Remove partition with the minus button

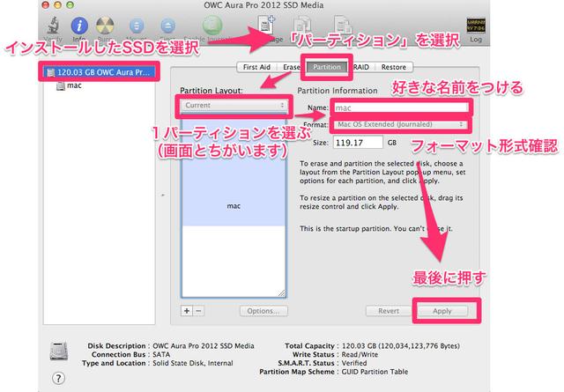[198, 310]
